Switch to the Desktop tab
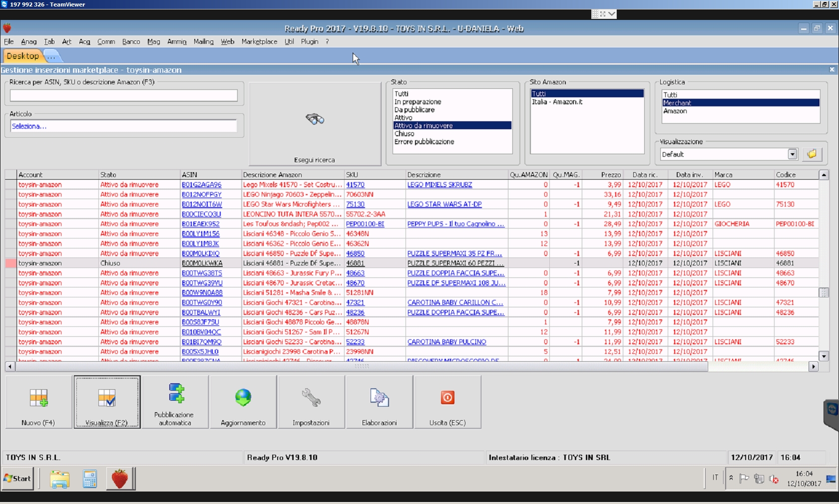Screen dimensions: 839x504 22,56
